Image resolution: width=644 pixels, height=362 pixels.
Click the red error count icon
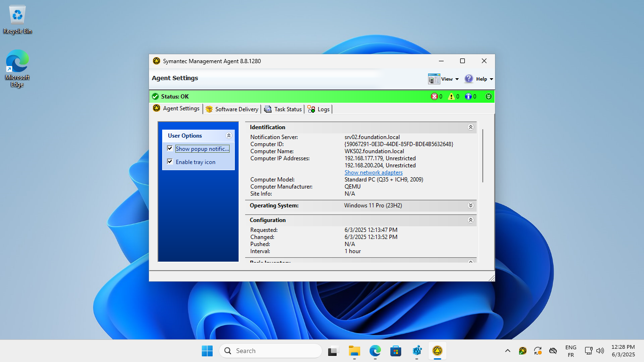click(x=434, y=97)
